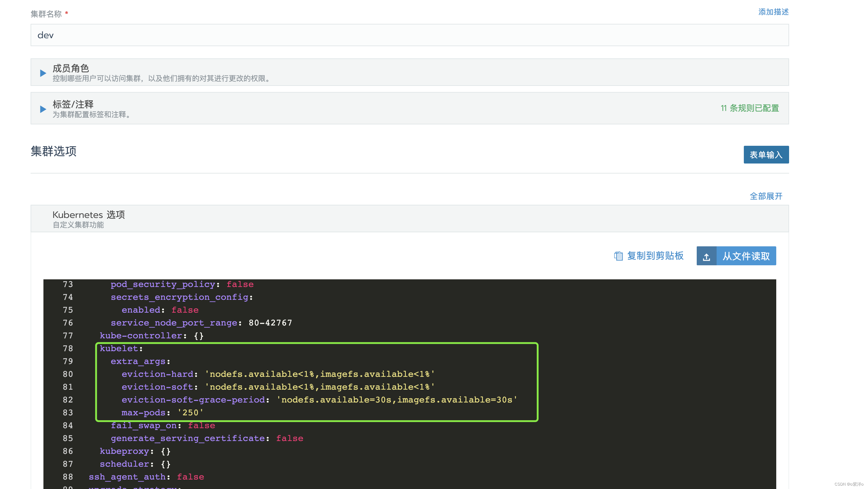The image size is (868, 489).
Task: Click the upload arrow icon on 从文件读取
Action: pyautogui.click(x=706, y=257)
